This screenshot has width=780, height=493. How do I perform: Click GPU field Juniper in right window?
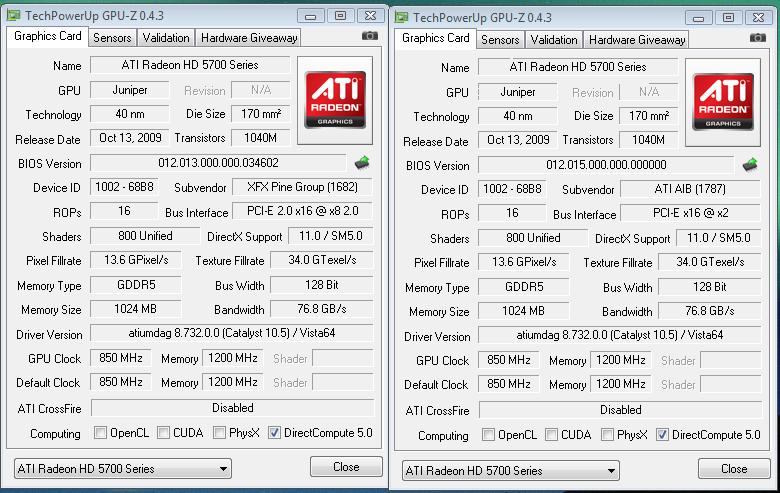517,92
